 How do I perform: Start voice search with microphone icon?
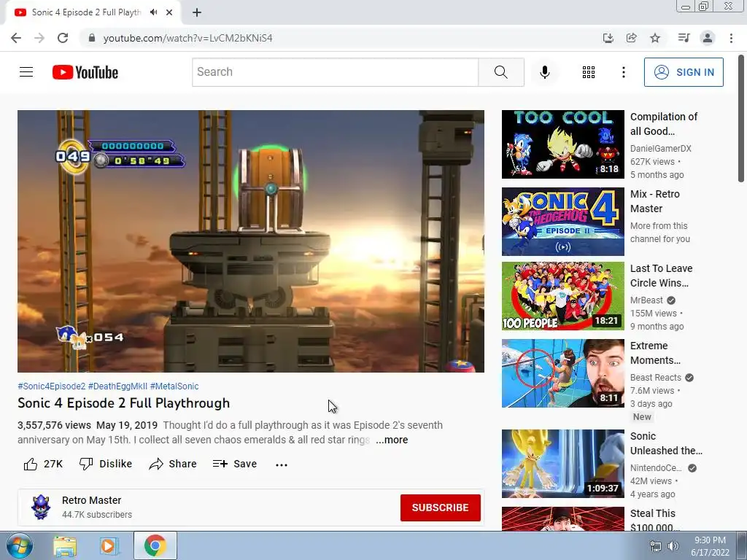(545, 72)
